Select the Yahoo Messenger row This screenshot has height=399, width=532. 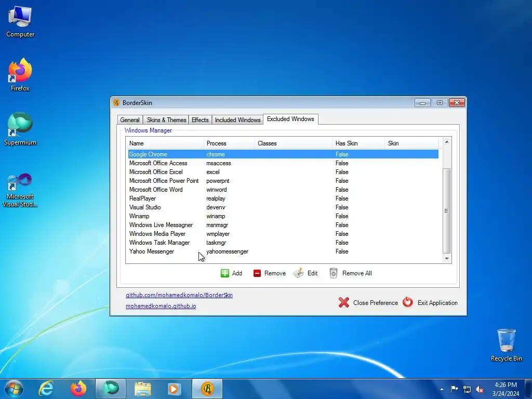[283, 251]
